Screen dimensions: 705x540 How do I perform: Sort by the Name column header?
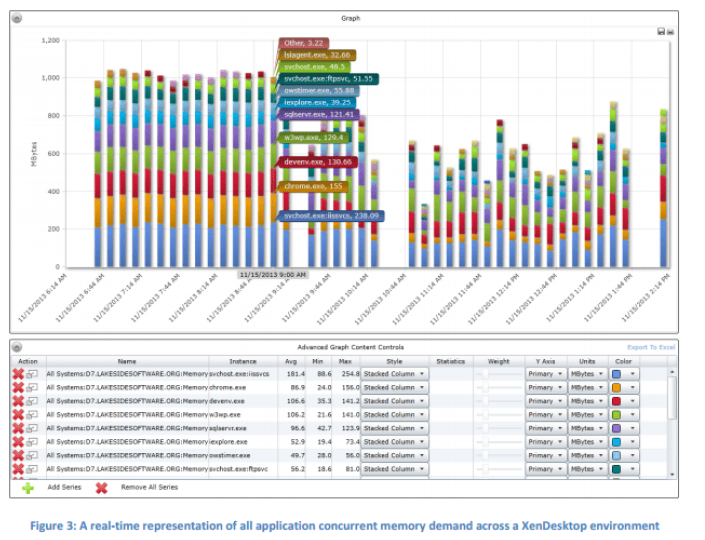(127, 361)
